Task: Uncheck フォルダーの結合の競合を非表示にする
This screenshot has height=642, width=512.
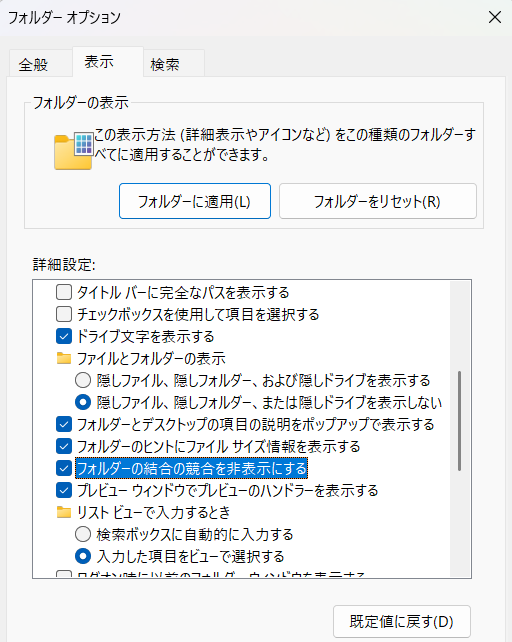Action: [x=64, y=468]
